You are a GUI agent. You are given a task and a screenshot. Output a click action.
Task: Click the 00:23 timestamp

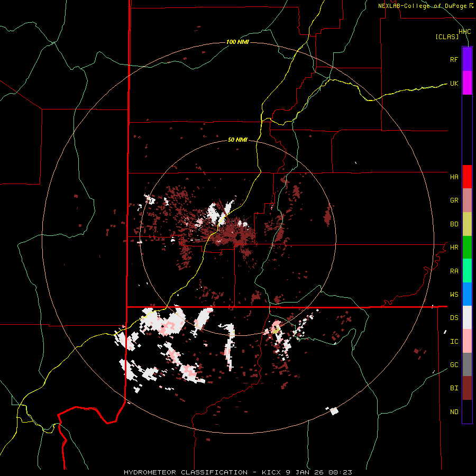point(340,472)
